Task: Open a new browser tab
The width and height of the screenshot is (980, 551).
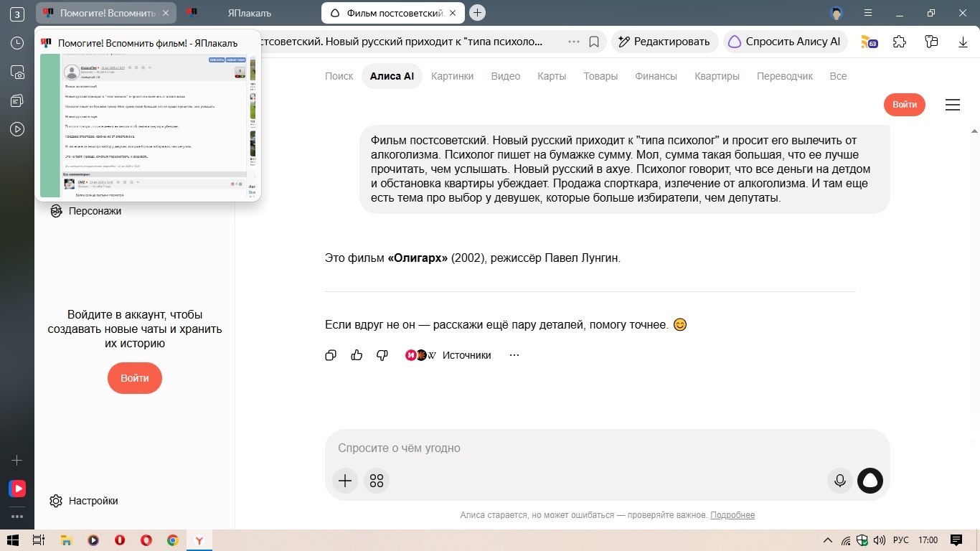Action: (x=478, y=12)
